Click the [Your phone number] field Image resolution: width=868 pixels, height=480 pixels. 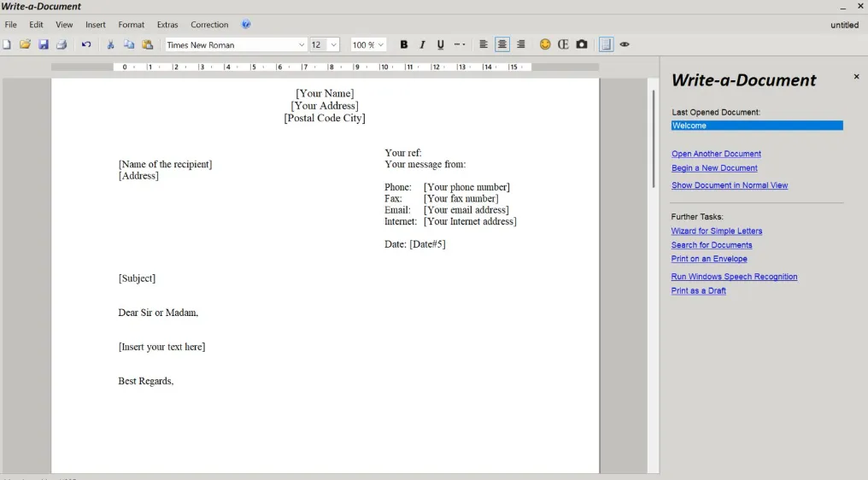[x=466, y=187]
